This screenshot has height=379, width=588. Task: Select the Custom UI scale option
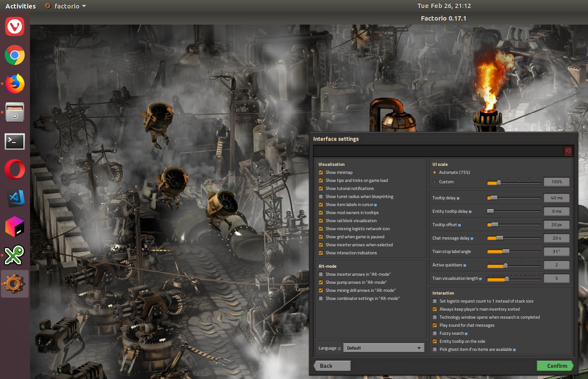click(x=435, y=182)
